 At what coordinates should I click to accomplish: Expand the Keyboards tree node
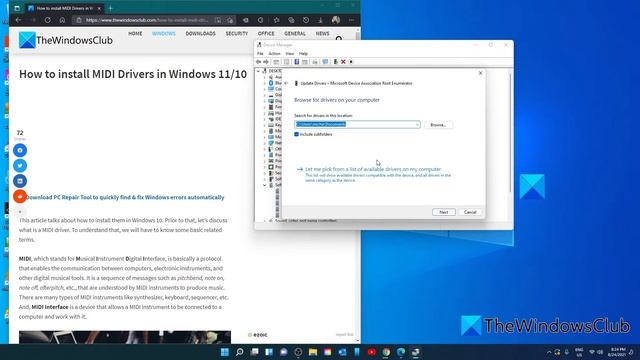coord(264,125)
